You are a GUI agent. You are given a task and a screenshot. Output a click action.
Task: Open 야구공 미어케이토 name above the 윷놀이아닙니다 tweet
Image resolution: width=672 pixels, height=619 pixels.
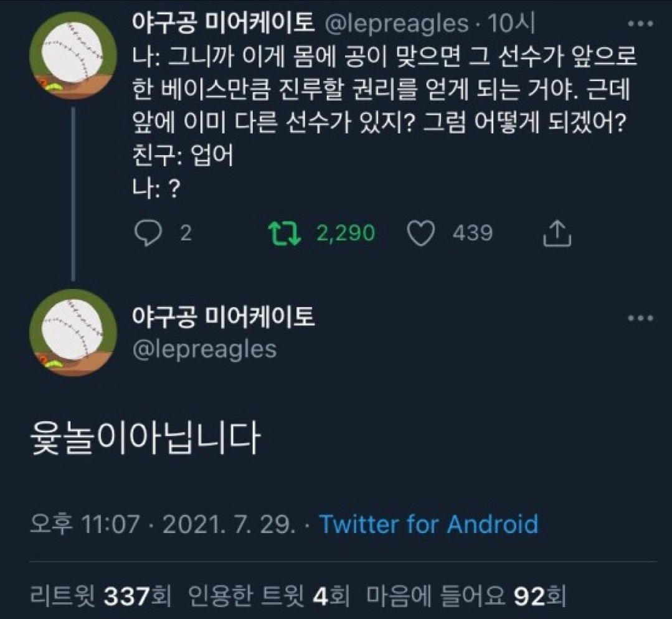[223, 318]
